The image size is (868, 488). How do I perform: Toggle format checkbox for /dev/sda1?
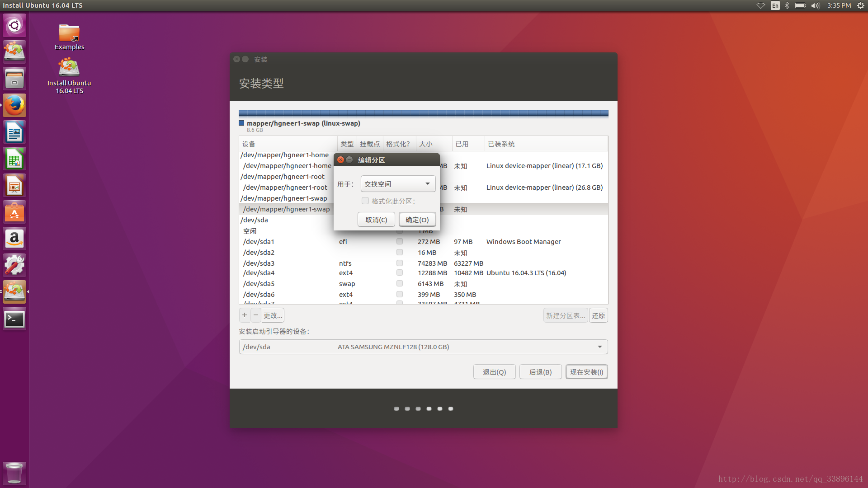point(400,242)
